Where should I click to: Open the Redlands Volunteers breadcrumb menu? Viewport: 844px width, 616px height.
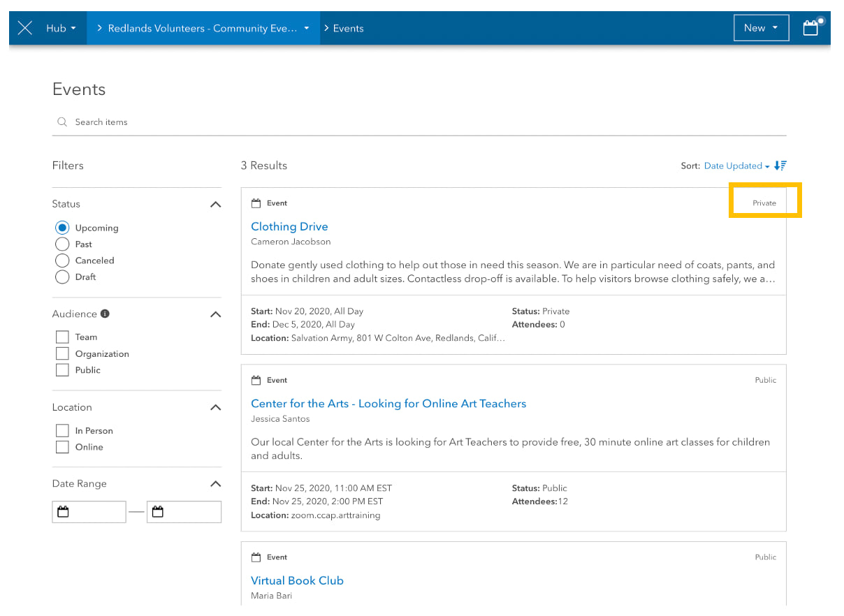tap(203, 29)
